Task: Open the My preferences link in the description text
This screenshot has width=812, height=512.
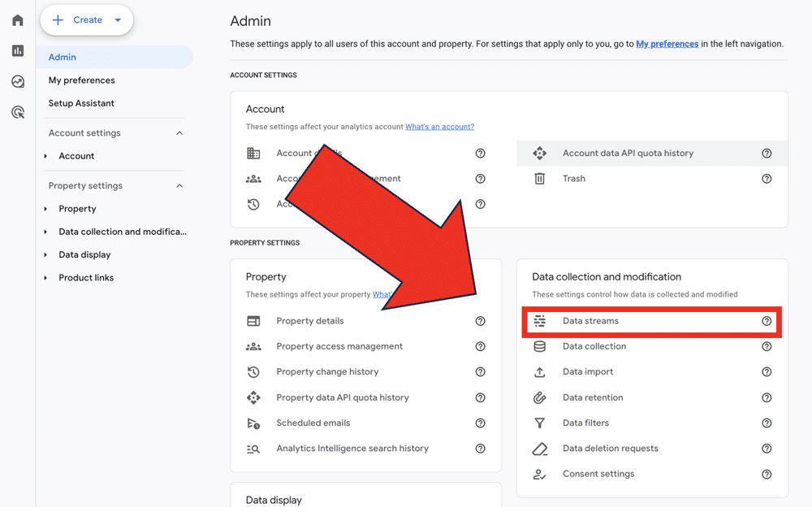Action: (x=667, y=43)
